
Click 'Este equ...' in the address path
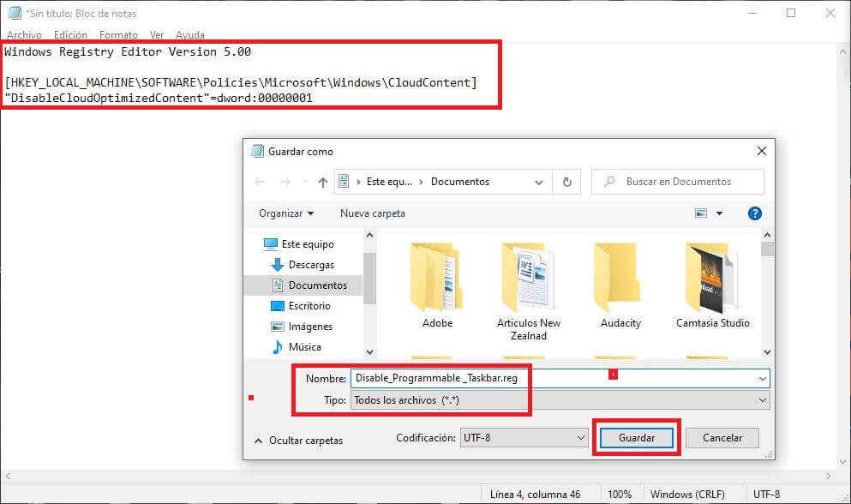(x=389, y=182)
